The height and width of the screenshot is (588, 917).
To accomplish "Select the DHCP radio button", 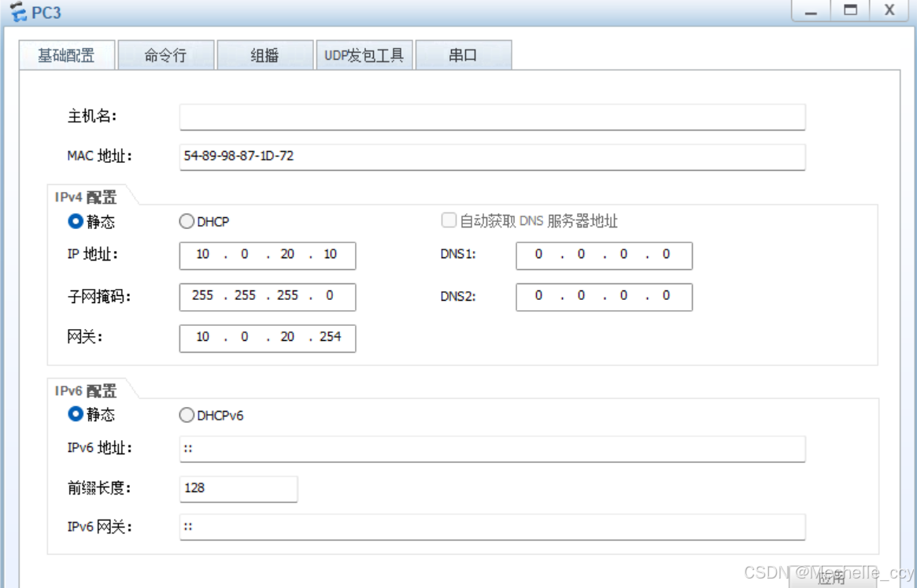I will tap(187, 221).
